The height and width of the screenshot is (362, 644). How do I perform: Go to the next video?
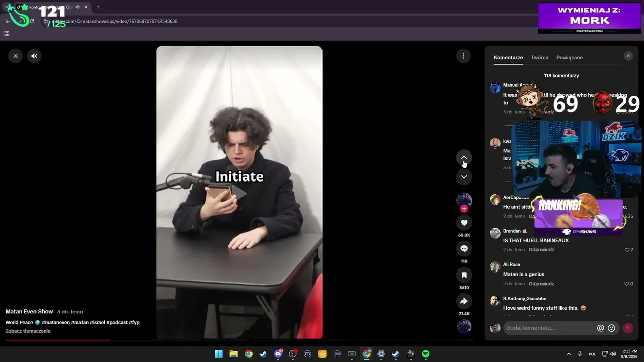tap(464, 177)
